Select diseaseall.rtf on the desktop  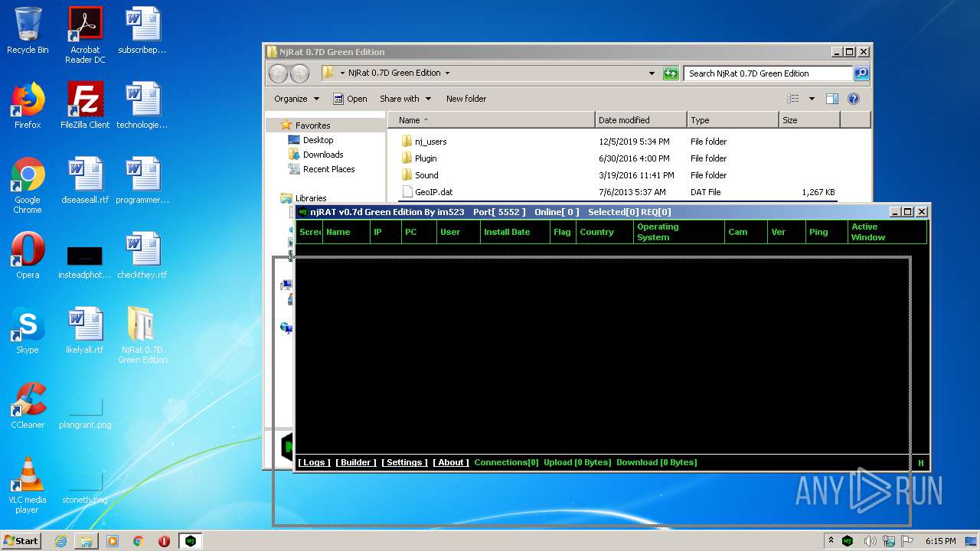pos(85,181)
